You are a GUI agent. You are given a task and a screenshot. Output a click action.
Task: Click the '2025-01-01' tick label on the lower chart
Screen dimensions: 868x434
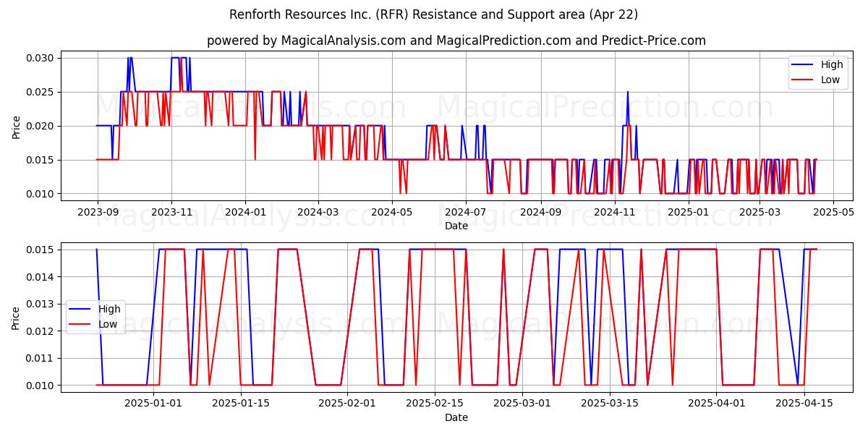click(153, 404)
